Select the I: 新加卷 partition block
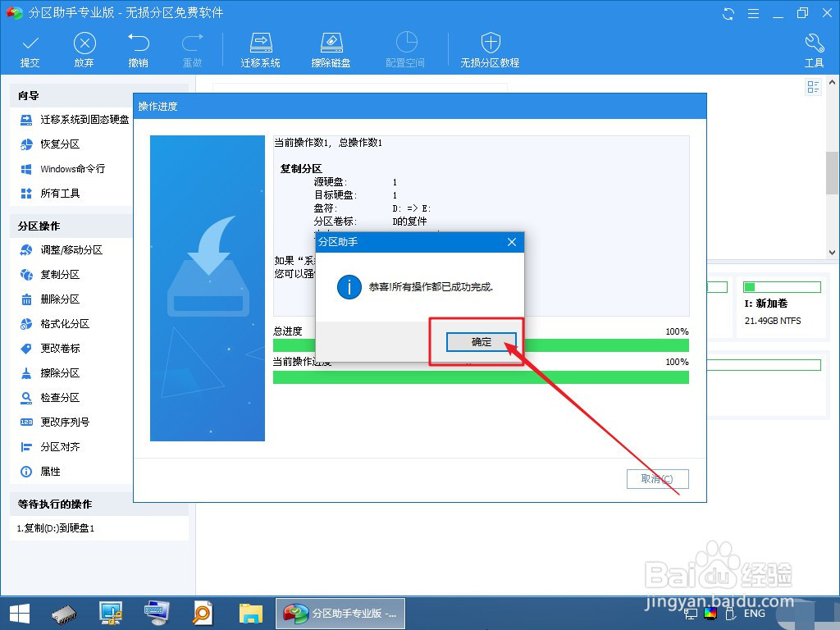Viewport: 840px width, 630px height. pyautogui.click(x=782, y=307)
